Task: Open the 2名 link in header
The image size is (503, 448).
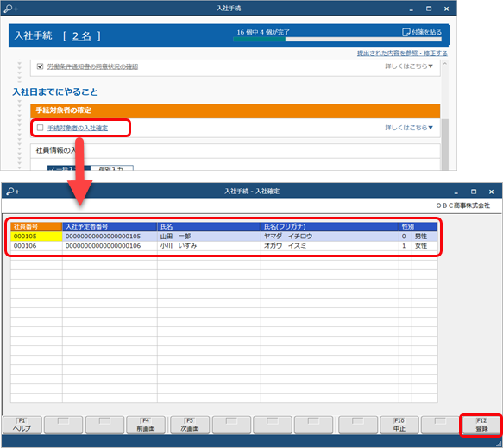Action: pyautogui.click(x=81, y=36)
